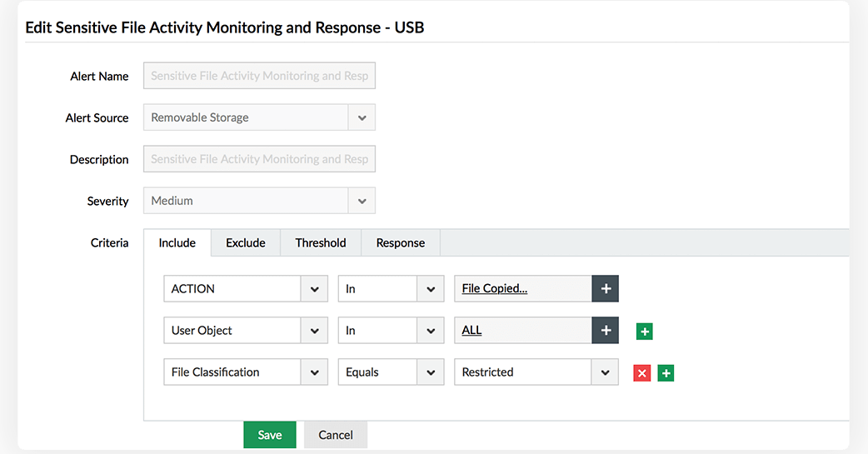Viewport: 868px width, 454px height.
Task: Cancel editing the alert
Action: click(335, 435)
